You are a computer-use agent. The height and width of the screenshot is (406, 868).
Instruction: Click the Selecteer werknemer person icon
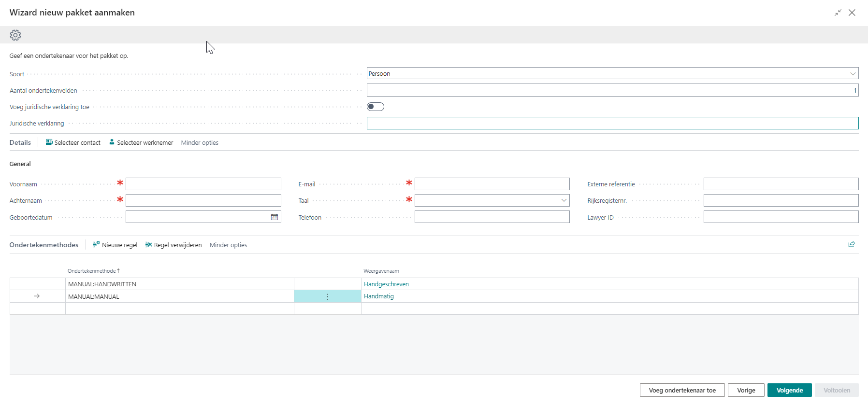point(112,142)
